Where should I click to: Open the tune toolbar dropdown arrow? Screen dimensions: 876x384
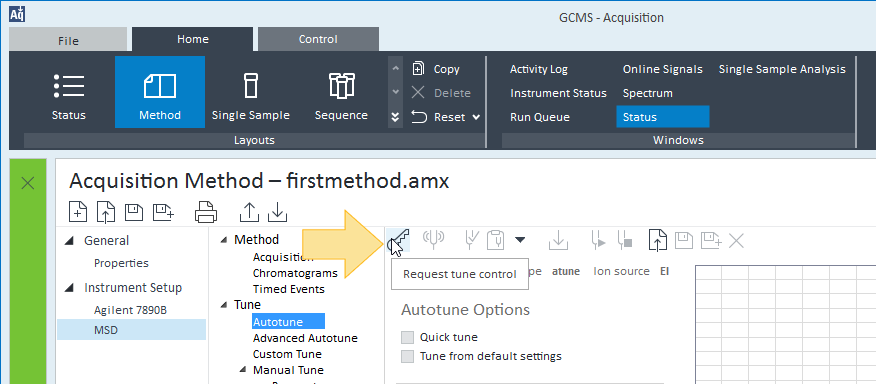(520, 240)
